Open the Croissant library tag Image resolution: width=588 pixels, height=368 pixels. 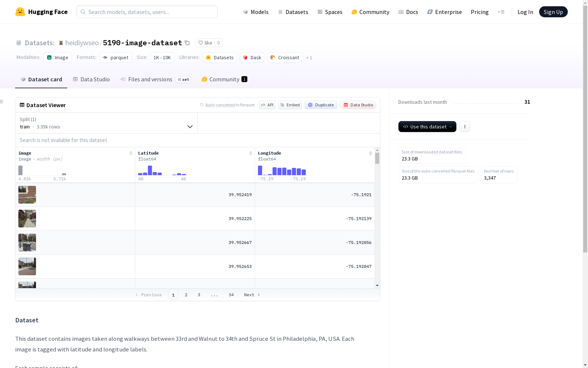point(285,57)
